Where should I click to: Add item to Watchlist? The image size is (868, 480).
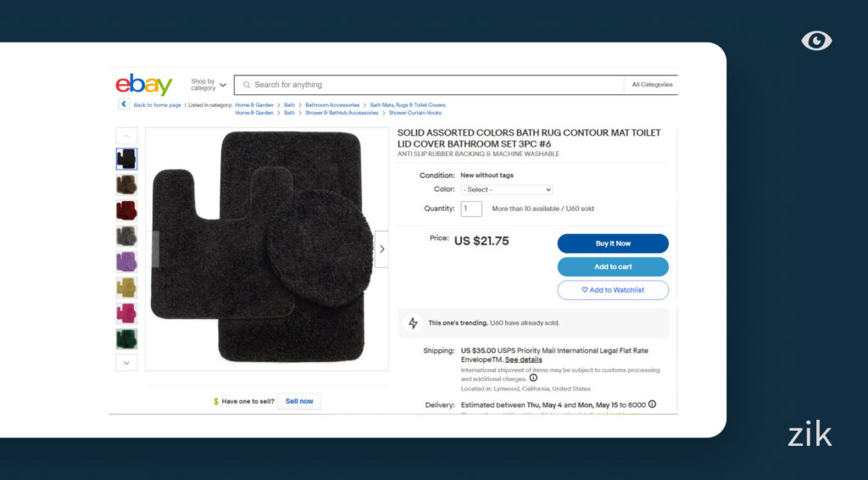613,290
